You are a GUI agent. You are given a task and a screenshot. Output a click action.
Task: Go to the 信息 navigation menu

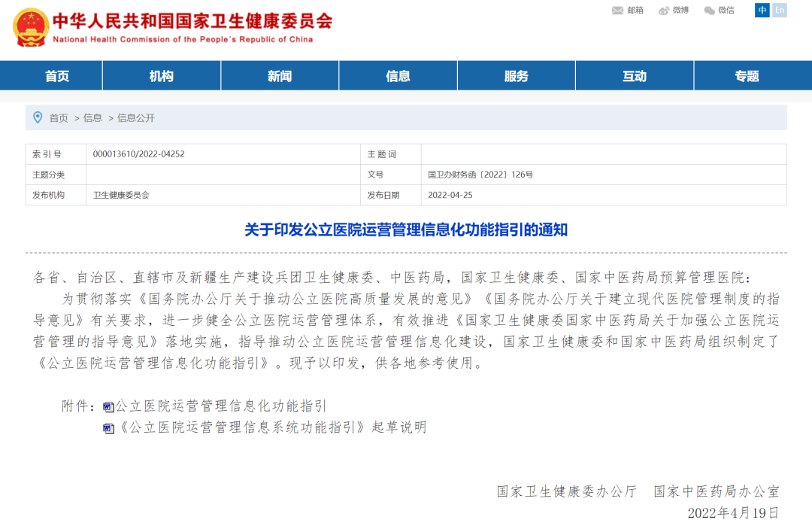(398, 76)
